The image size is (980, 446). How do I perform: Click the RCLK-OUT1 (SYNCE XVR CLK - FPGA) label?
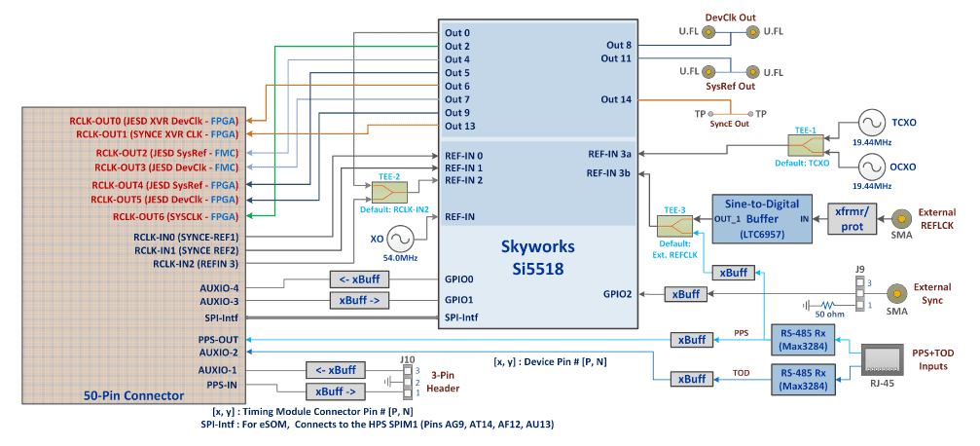tap(158, 133)
